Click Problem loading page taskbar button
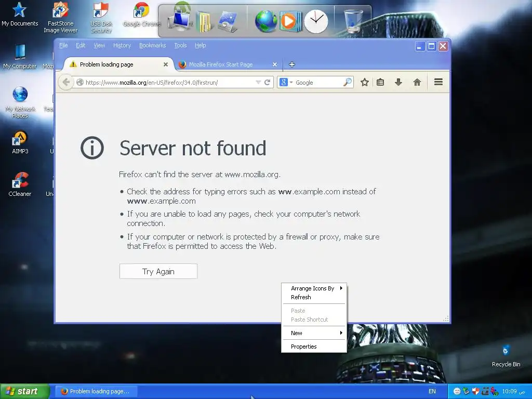This screenshot has height=399, width=532. [97, 391]
